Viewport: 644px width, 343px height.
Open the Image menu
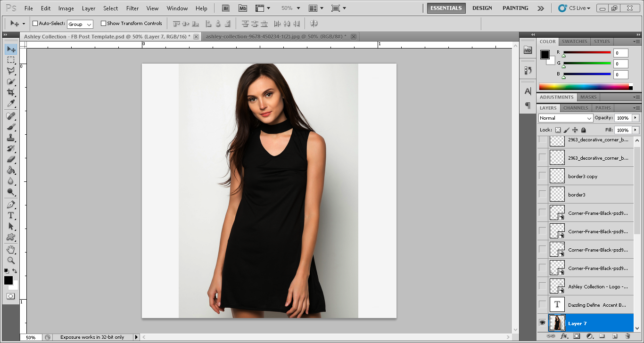click(x=66, y=8)
